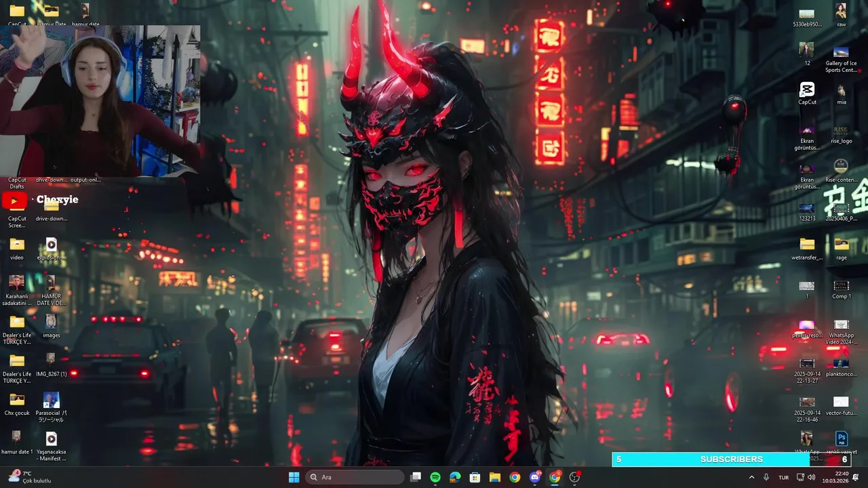
Task: Open Microsoft Store from the taskbar
Action: [475, 477]
